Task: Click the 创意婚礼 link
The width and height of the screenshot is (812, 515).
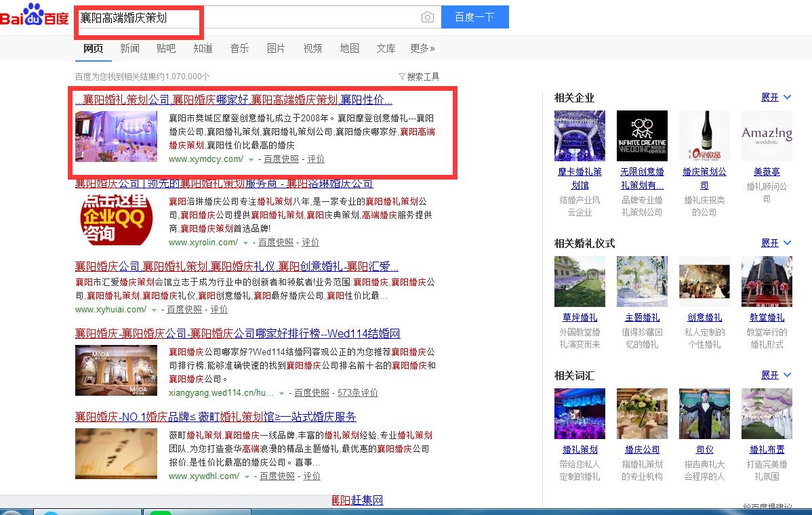Action: click(704, 317)
